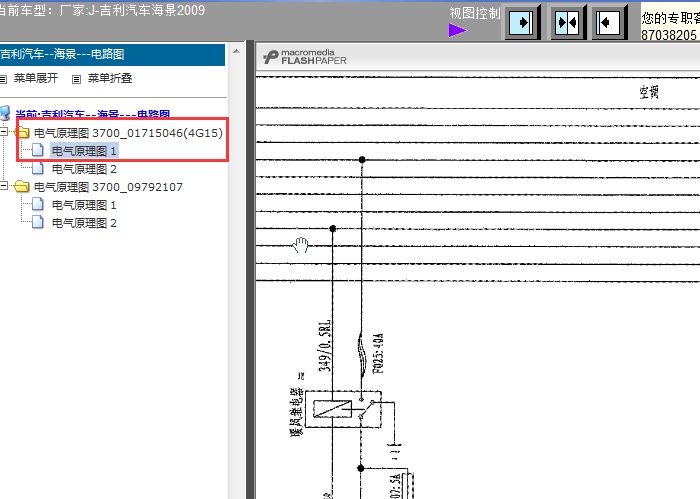Click the 当前车型 vehicle model text
Image resolution: width=700 pixels, height=499 pixels.
pos(102,10)
